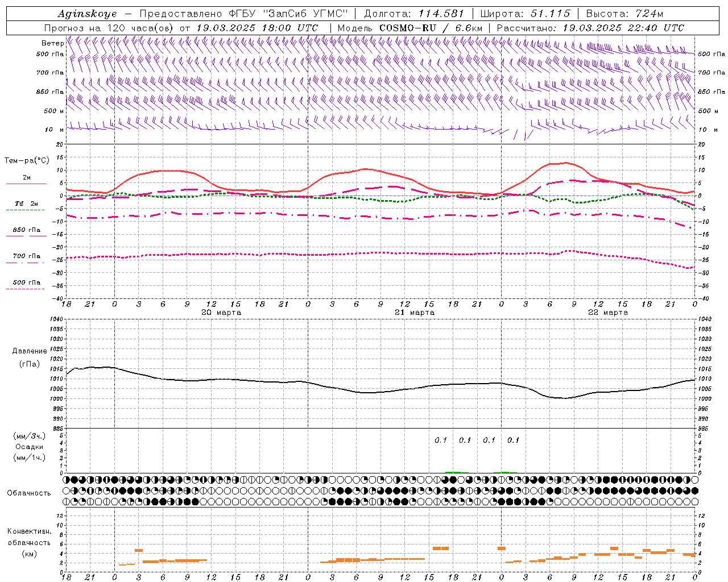Image resolution: width=728 pixels, height=582 pixels.
Task: Click -40 on the left temperature axis
Action: click(x=57, y=298)
